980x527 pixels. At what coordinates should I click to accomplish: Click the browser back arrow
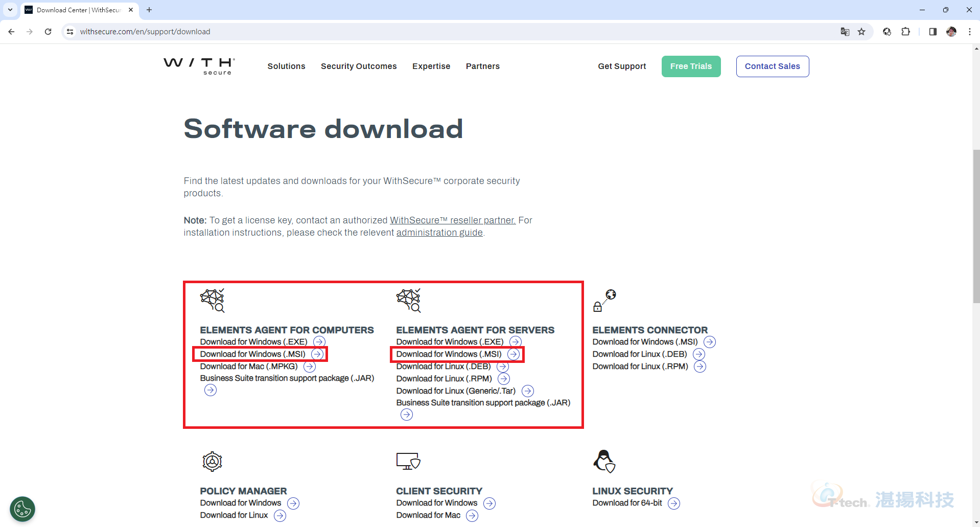pyautogui.click(x=11, y=32)
